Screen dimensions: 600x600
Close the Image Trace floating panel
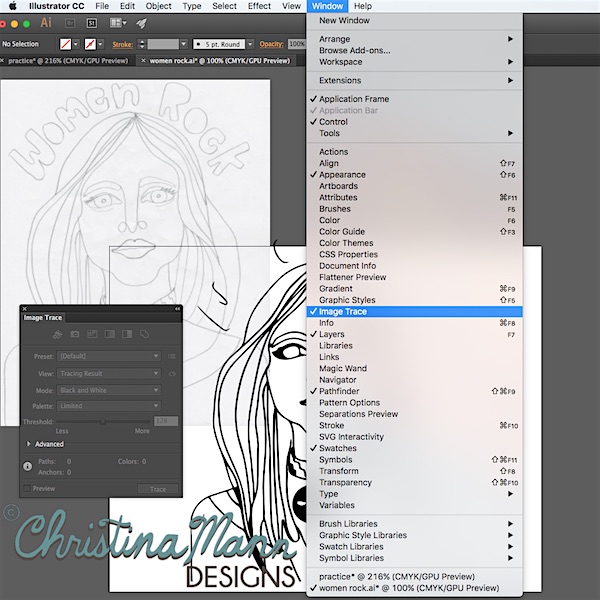pyautogui.click(x=25, y=309)
